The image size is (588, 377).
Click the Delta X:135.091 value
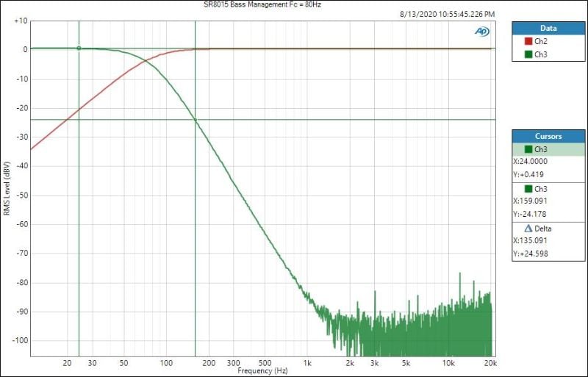pos(529,241)
